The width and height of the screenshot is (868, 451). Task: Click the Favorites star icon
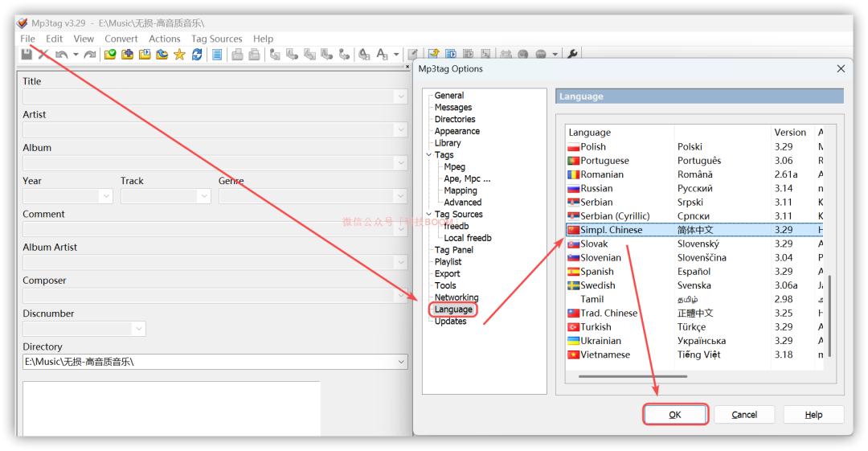(179, 55)
